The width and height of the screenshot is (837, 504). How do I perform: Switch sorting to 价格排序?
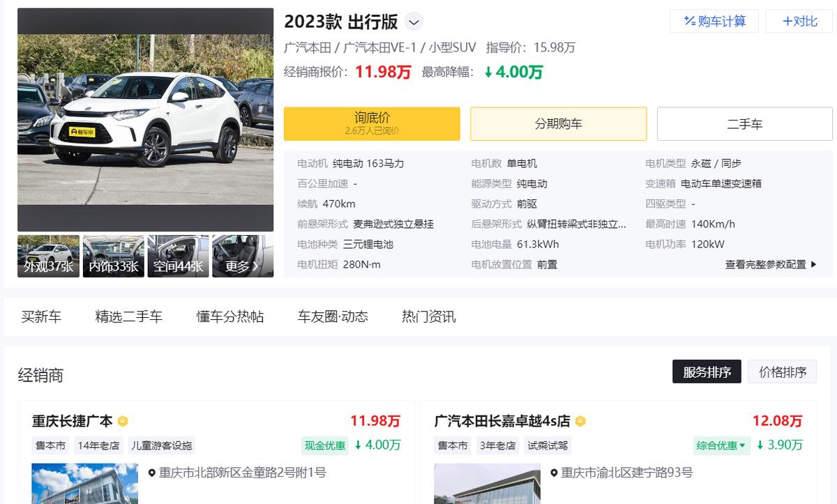(x=782, y=372)
